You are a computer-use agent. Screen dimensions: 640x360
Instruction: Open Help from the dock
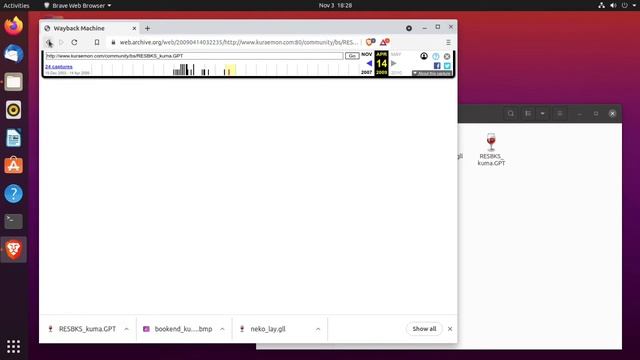13,193
